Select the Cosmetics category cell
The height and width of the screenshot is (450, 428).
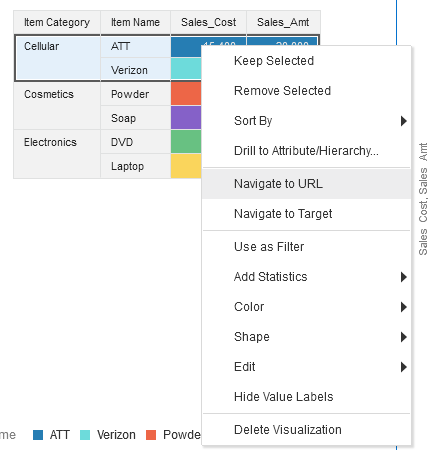click(x=57, y=106)
